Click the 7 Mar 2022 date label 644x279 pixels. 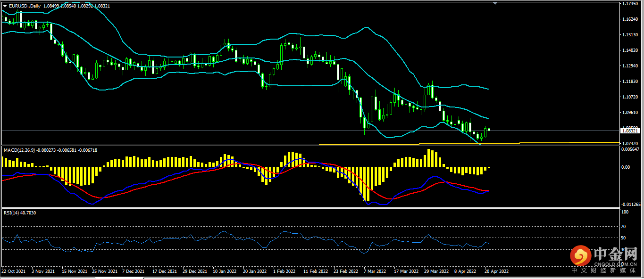[x=375, y=271]
